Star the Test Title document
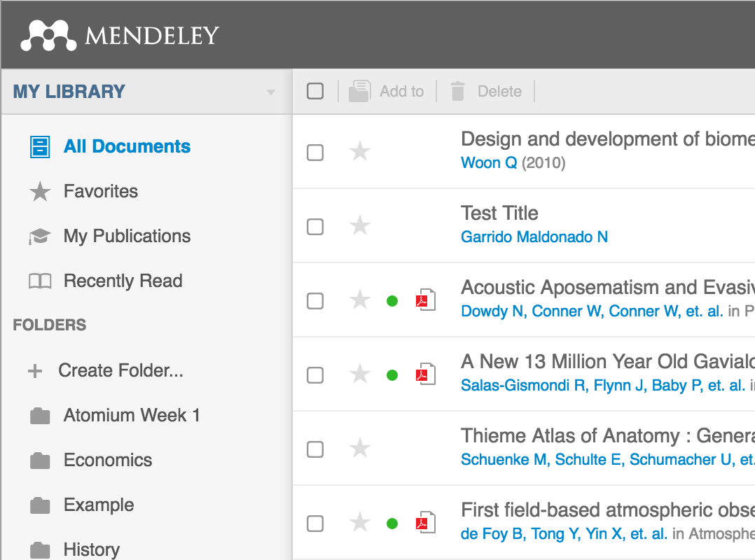The height and width of the screenshot is (560, 755). [360, 225]
